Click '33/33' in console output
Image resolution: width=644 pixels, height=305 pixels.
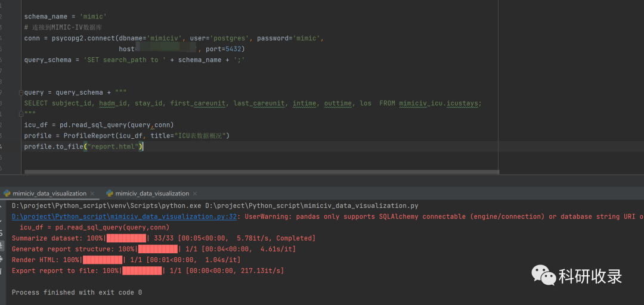(x=163, y=238)
